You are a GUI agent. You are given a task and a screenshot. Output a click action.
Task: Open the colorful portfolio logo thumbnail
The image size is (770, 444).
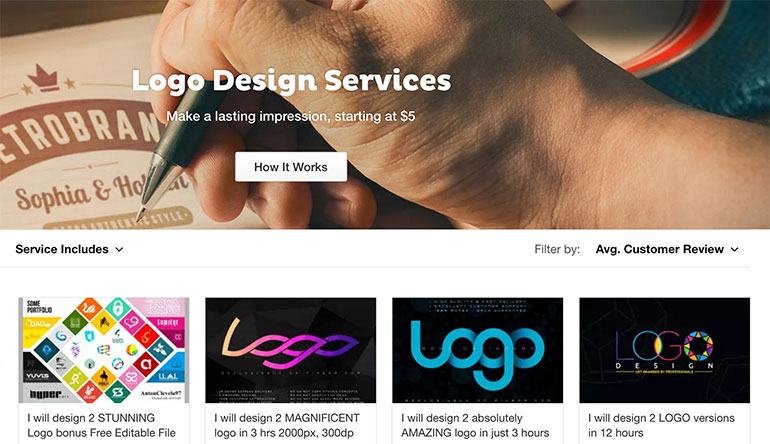pos(104,350)
